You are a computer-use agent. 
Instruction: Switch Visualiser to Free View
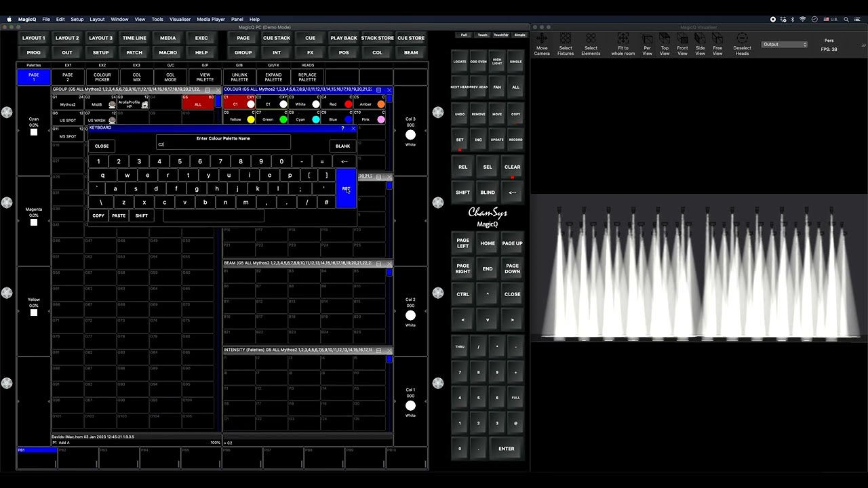717,45
